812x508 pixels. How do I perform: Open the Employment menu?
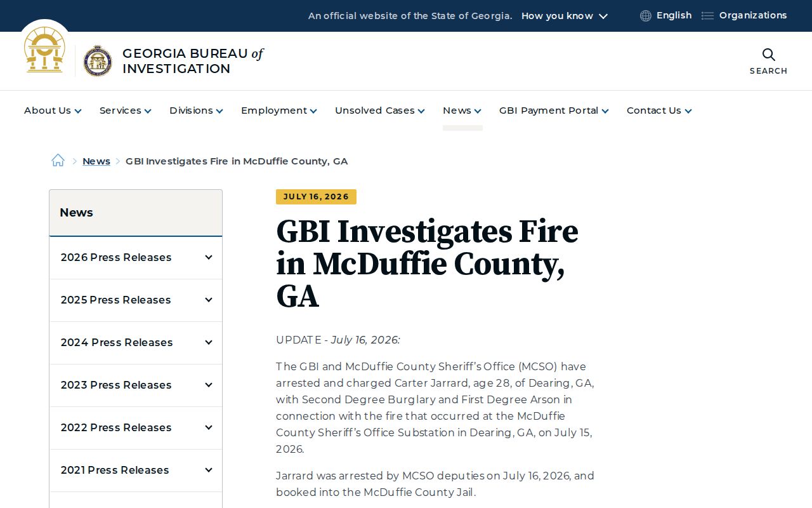click(x=279, y=110)
